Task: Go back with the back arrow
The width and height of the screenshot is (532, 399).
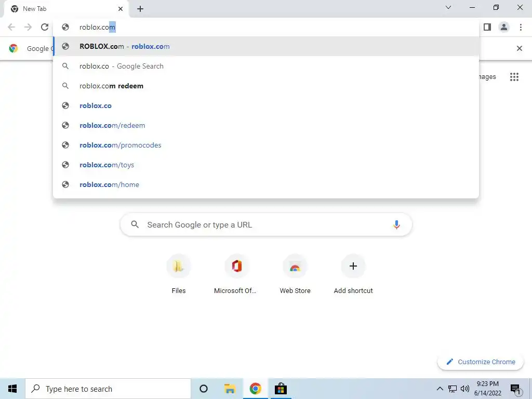Action: tap(11, 27)
